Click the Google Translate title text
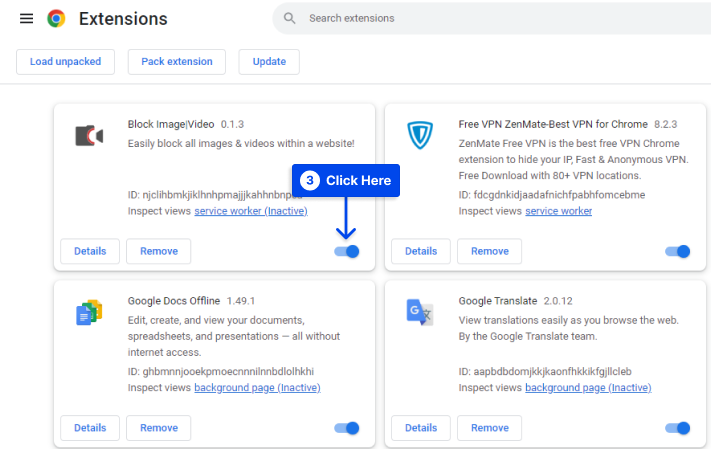 498,301
